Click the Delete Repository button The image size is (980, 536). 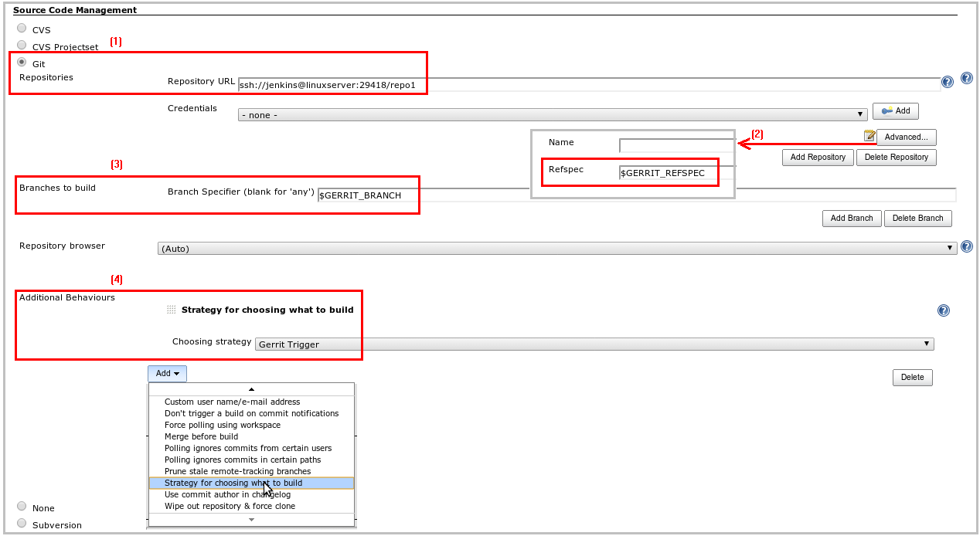coord(897,157)
